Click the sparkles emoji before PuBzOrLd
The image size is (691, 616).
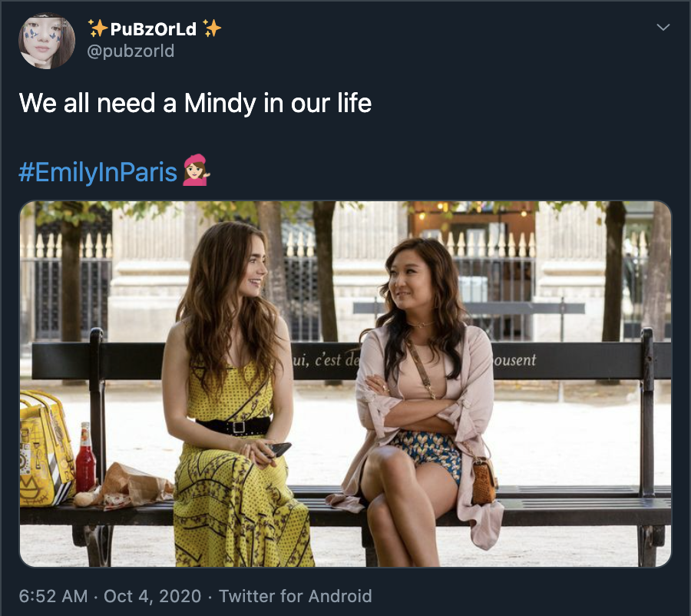[x=98, y=28]
